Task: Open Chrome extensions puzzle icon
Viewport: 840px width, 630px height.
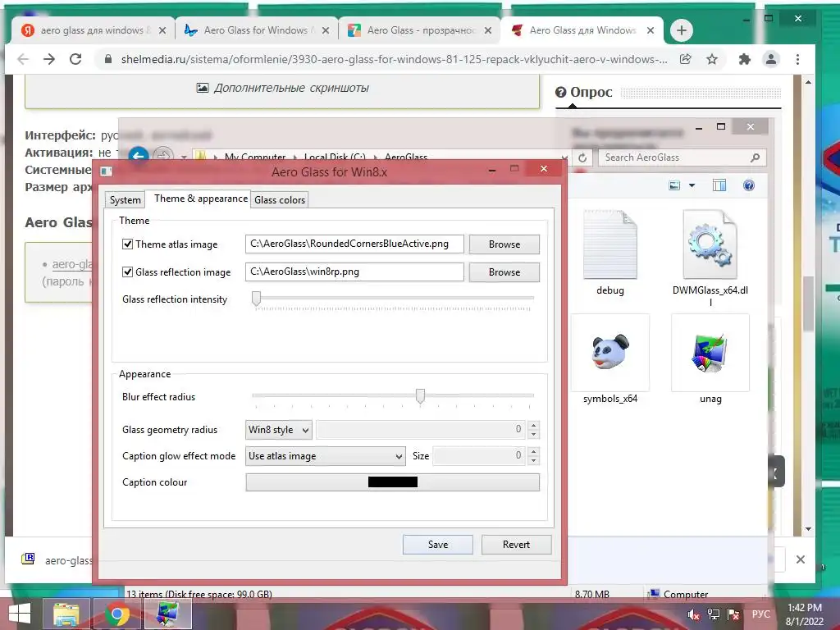Action: pos(745,59)
